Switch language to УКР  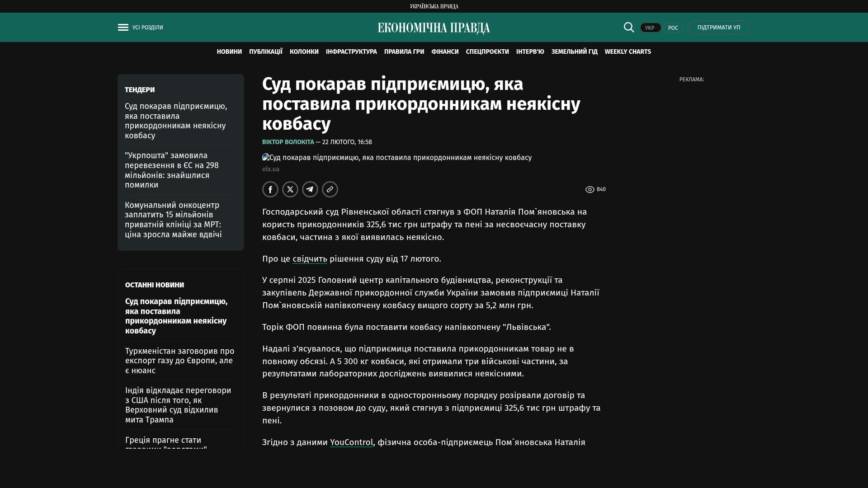click(650, 28)
